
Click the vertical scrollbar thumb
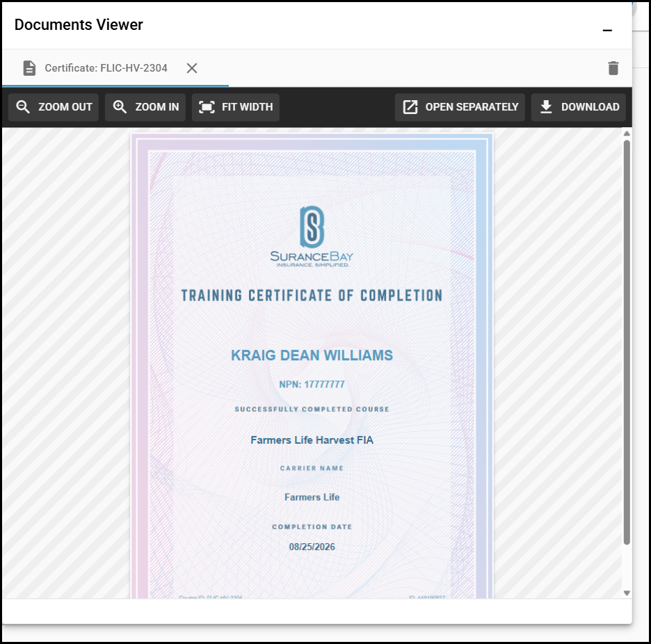click(x=627, y=342)
